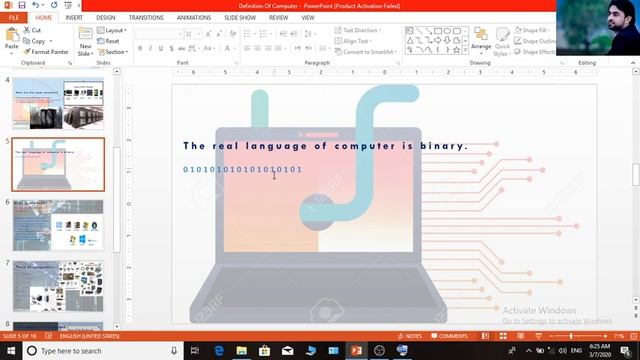Open the Layout dropdown
640x360 pixels.
click(112, 30)
